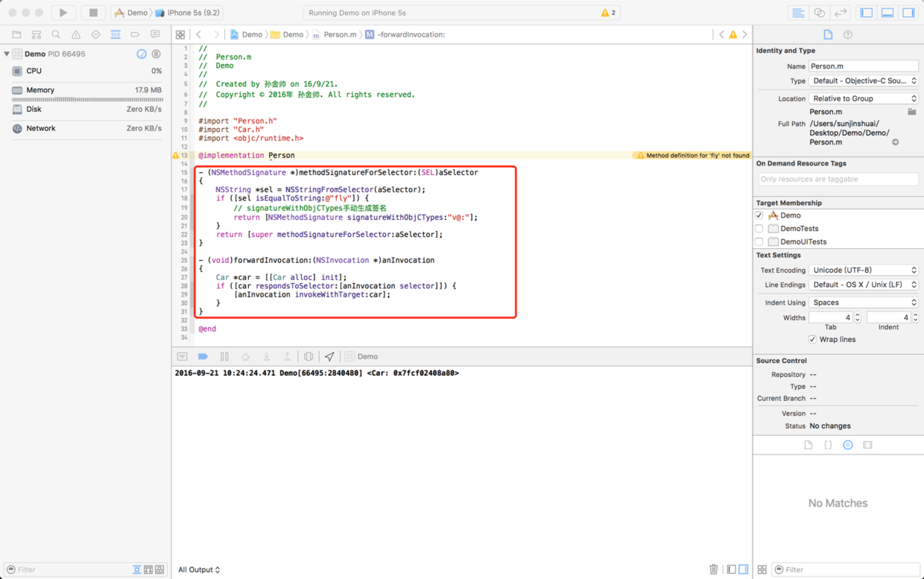Check the DemoUITests target membership
This screenshot has height=579, width=924.
[x=759, y=241]
